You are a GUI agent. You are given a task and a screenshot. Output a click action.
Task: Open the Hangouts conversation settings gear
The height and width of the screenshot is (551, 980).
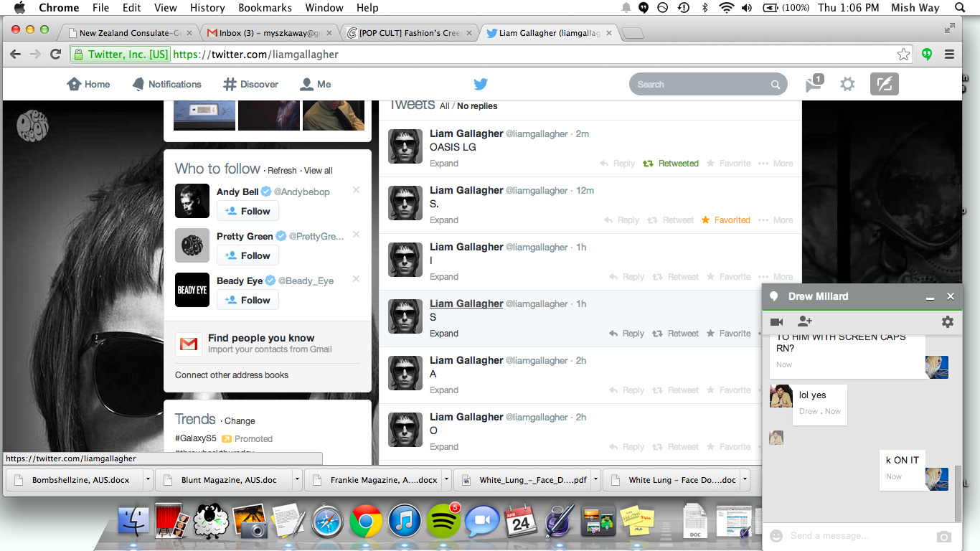tap(948, 322)
